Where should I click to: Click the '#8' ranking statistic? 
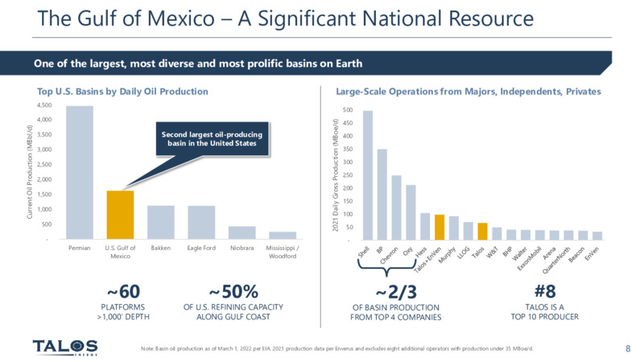click(x=545, y=291)
